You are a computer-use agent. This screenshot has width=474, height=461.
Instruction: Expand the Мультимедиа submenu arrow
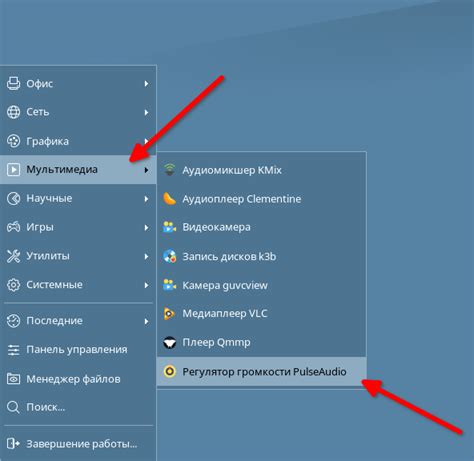146,170
